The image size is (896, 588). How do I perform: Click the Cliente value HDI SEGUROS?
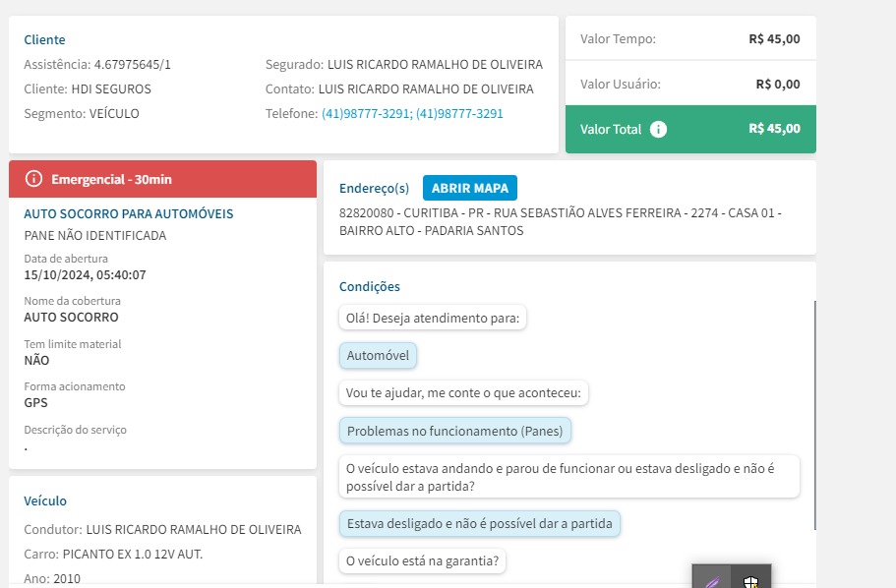pos(111,89)
